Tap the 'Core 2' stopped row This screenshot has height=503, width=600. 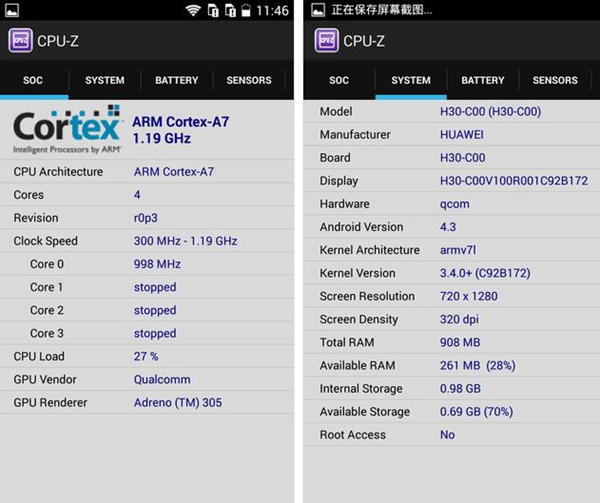[x=147, y=310]
